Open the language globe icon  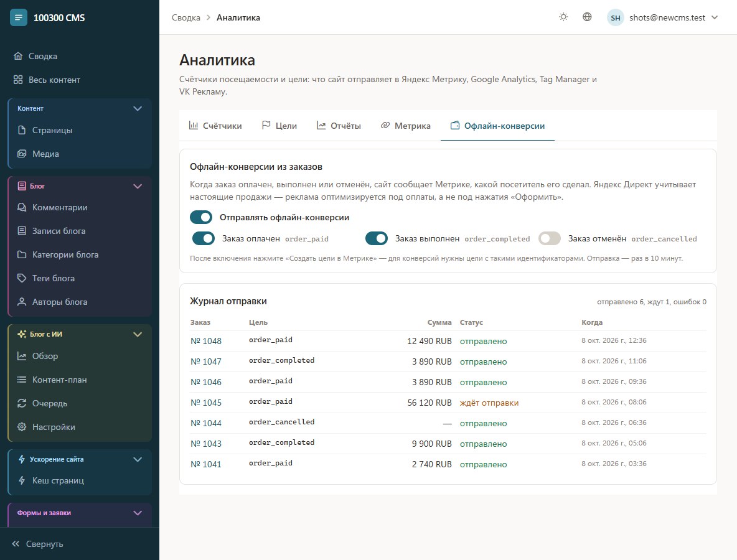(x=587, y=17)
